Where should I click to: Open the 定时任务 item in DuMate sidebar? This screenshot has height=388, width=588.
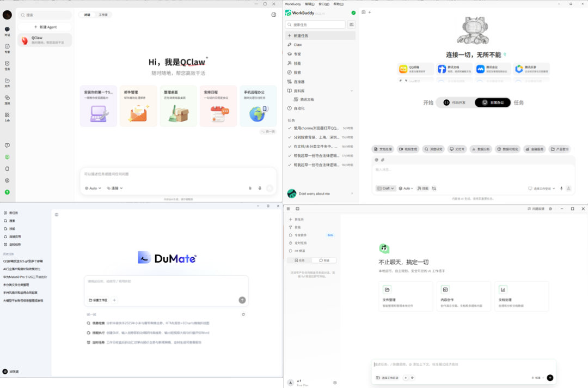pos(13,245)
